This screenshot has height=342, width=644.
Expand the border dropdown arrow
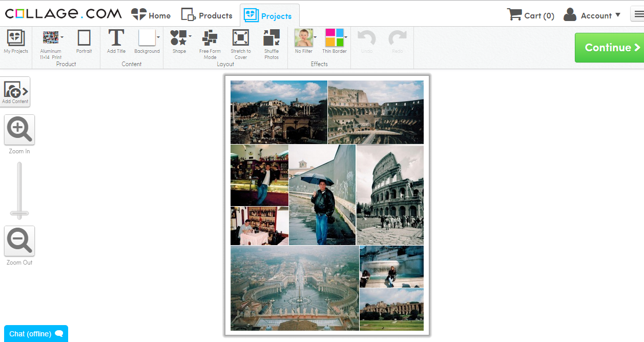pyautogui.click(x=346, y=37)
